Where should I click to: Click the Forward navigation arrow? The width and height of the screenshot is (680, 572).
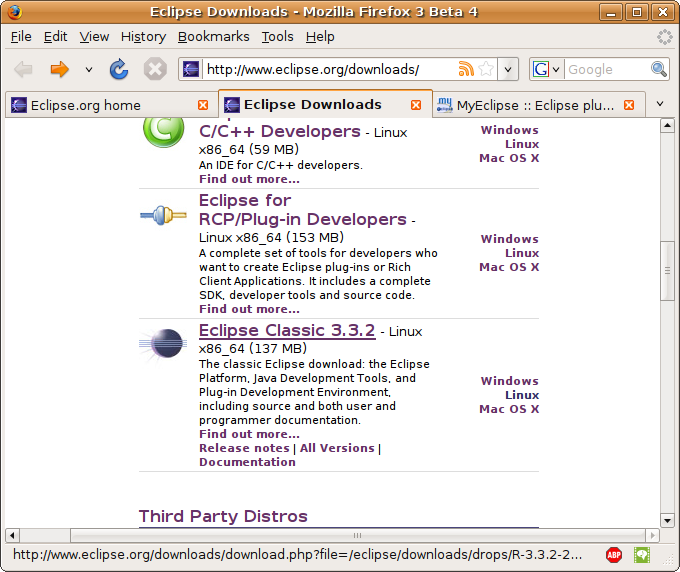(59, 69)
